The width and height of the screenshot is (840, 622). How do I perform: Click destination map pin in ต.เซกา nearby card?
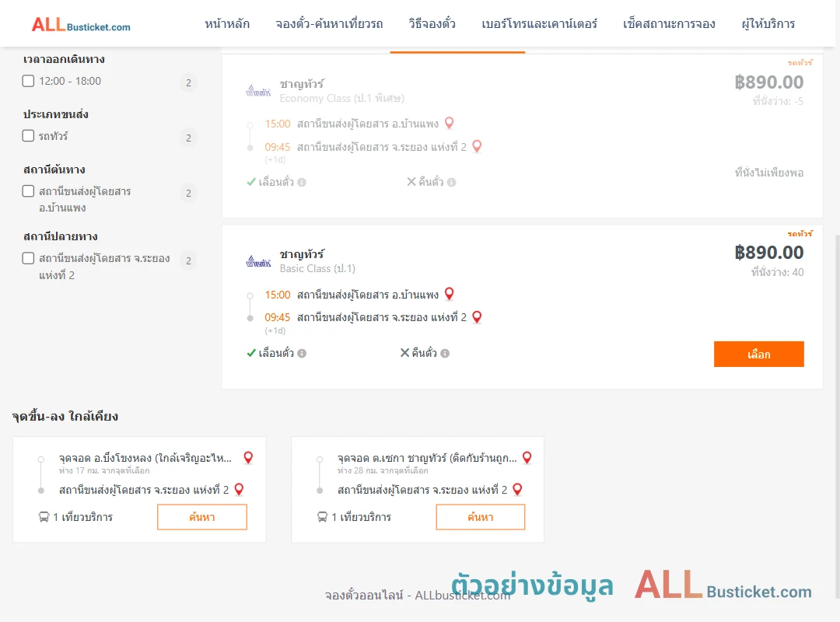coord(517,489)
